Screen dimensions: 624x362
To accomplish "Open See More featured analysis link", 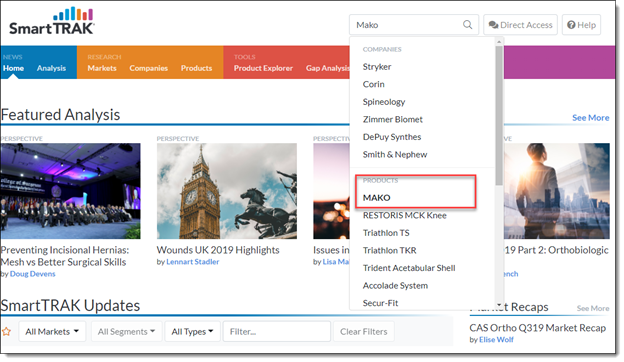I will click(x=590, y=117).
